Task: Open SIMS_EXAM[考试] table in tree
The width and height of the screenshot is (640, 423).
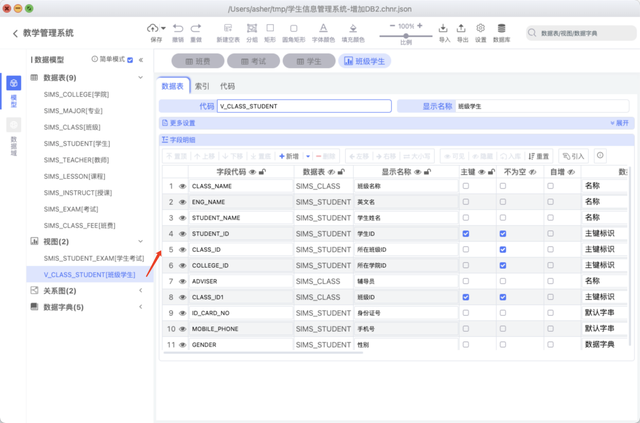Action: [x=71, y=209]
